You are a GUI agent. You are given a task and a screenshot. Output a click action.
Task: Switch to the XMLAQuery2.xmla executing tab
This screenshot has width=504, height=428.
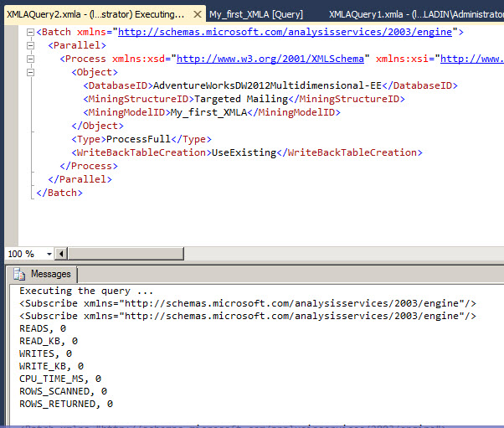pyautogui.click(x=95, y=14)
